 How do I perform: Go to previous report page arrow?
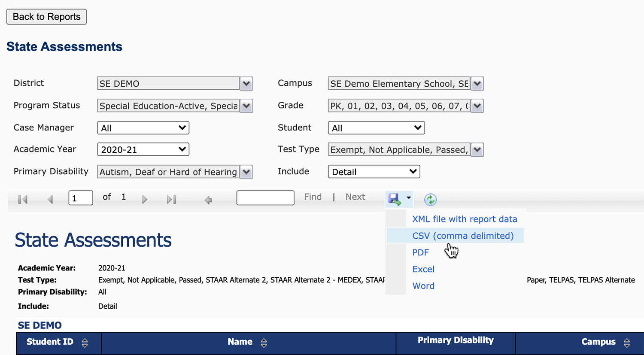(x=50, y=200)
